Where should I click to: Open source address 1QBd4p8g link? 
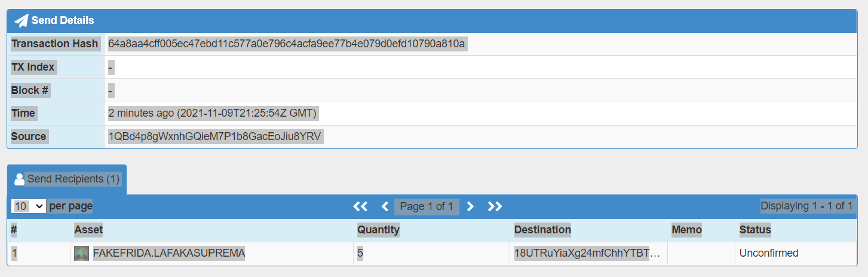pyautogui.click(x=216, y=136)
